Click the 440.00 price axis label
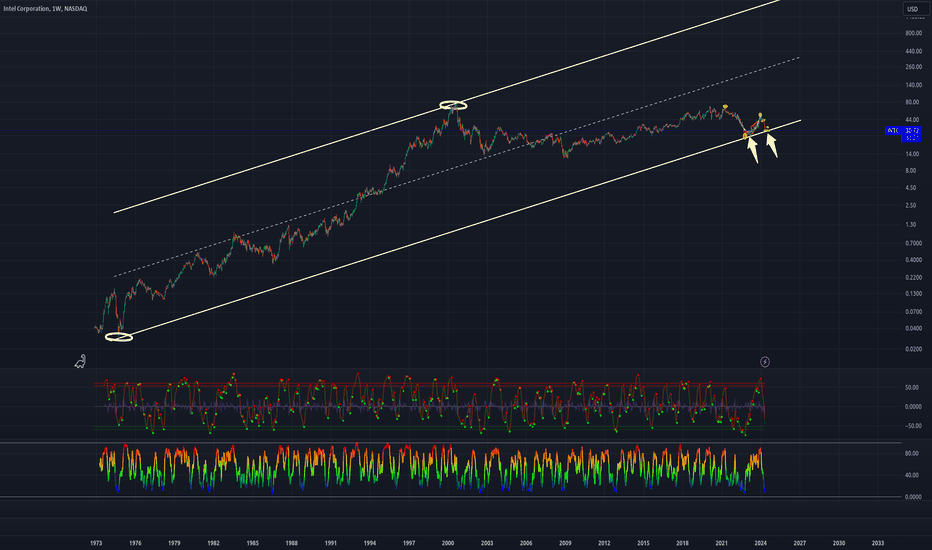 coord(914,51)
